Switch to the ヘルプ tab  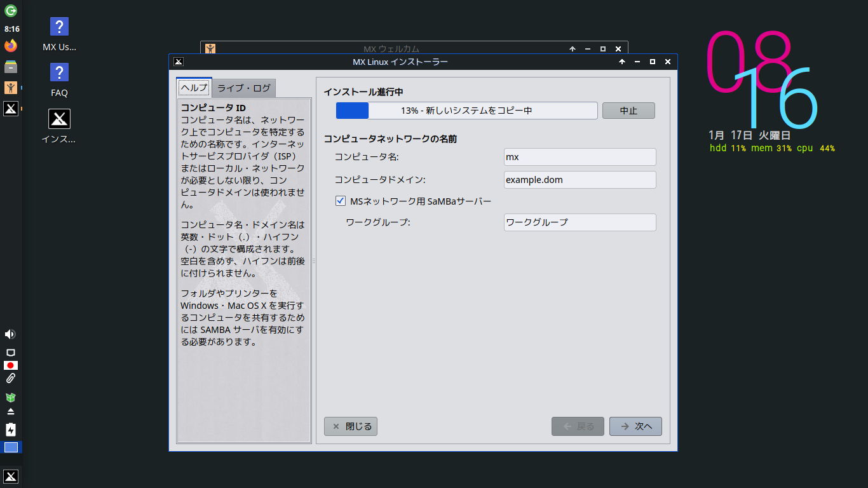194,88
